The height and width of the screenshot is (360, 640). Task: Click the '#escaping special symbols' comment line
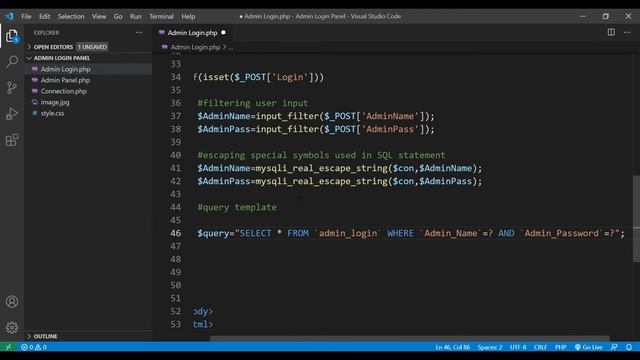point(321,155)
